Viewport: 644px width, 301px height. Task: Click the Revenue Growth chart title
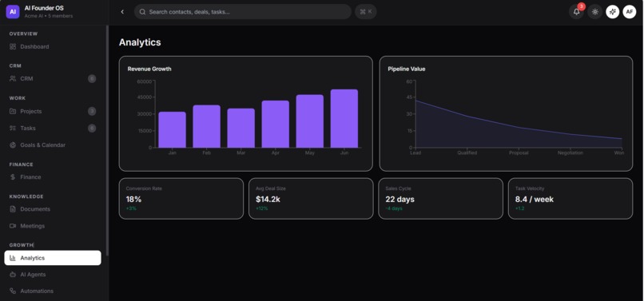(x=149, y=69)
